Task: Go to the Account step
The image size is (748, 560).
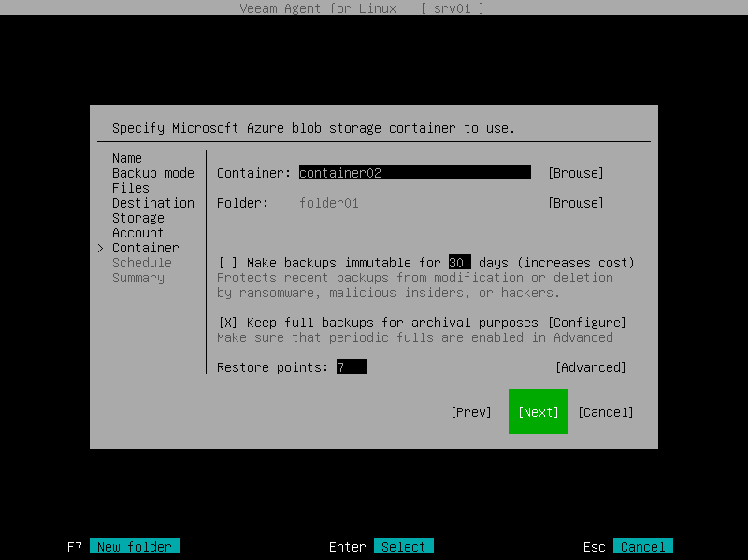Action: point(137,233)
